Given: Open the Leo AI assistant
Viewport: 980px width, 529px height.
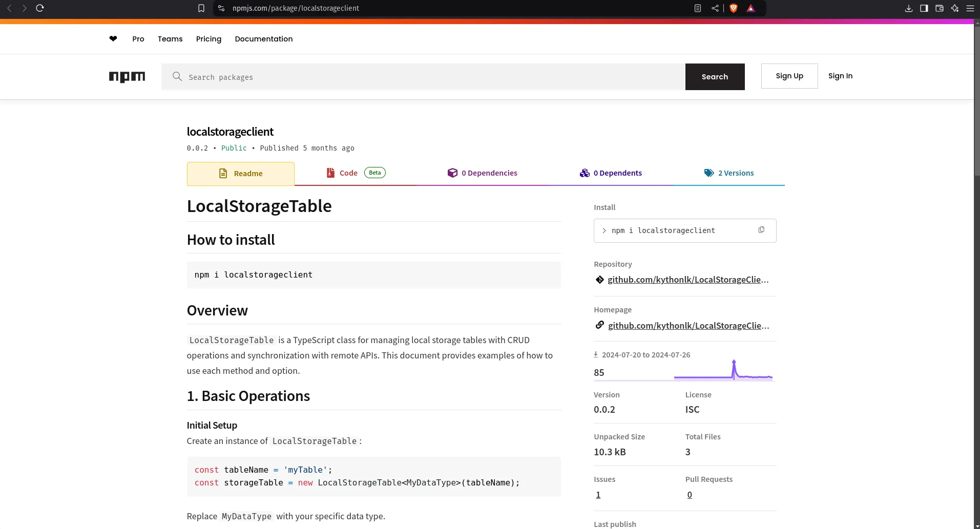Looking at the screenshot, I should (x=955, y=8).
